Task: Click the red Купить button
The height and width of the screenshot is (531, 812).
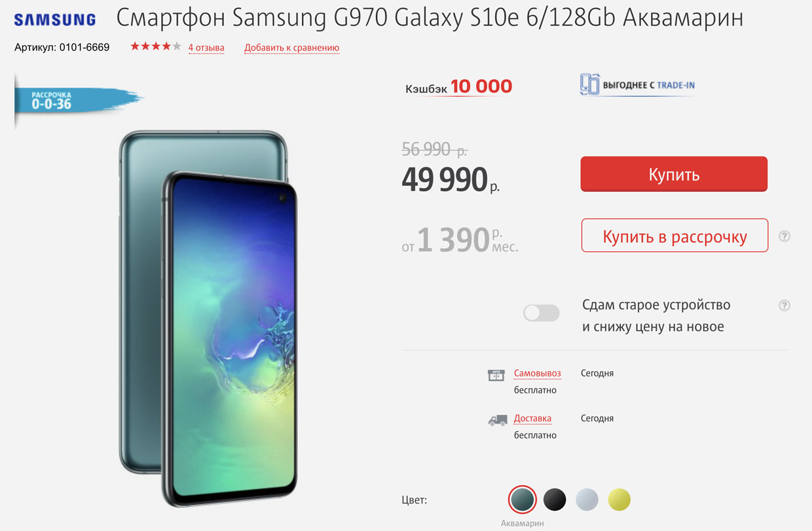Action: coord(674,174)
